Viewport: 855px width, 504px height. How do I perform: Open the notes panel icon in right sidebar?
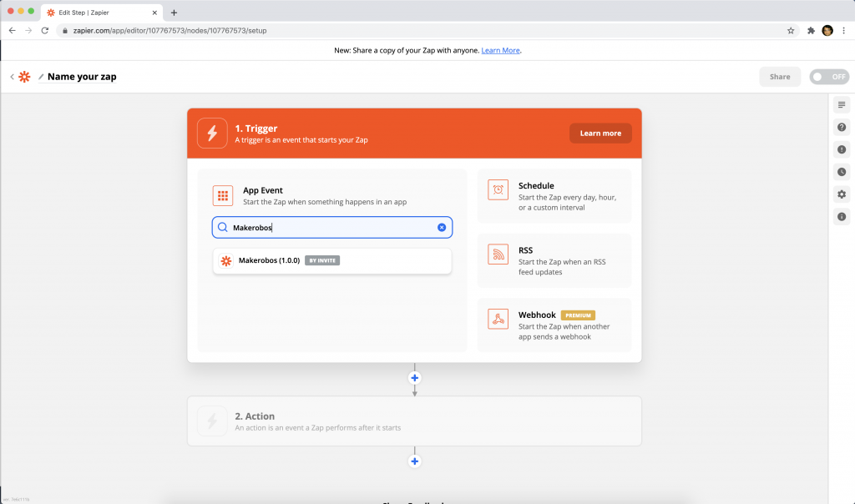point(842,104)
